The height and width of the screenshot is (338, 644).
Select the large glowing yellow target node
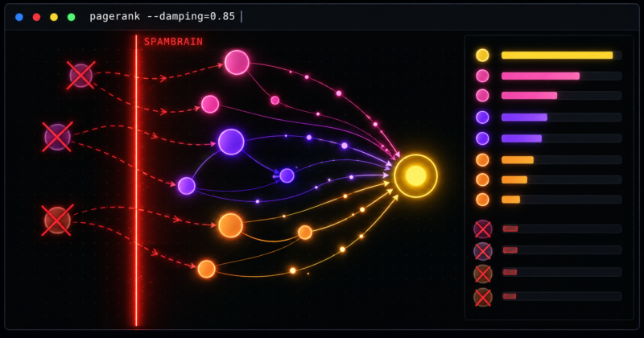415,175
